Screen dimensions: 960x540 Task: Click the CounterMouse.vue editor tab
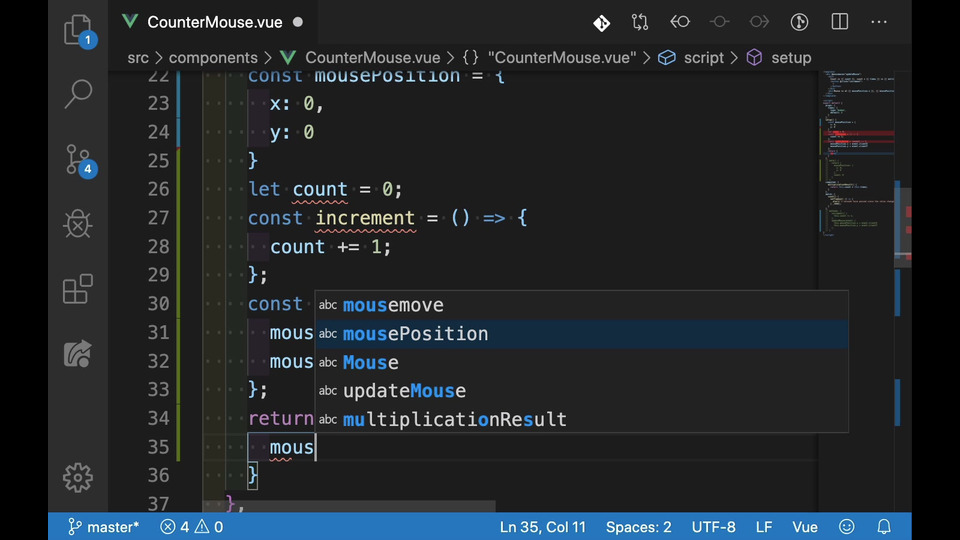coord(214,22)
